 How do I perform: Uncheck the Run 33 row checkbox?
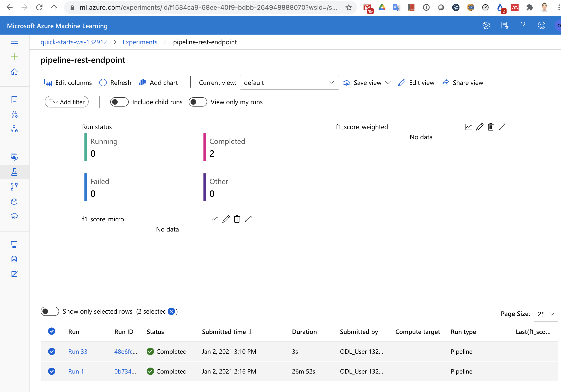click(x=51, y=351)
